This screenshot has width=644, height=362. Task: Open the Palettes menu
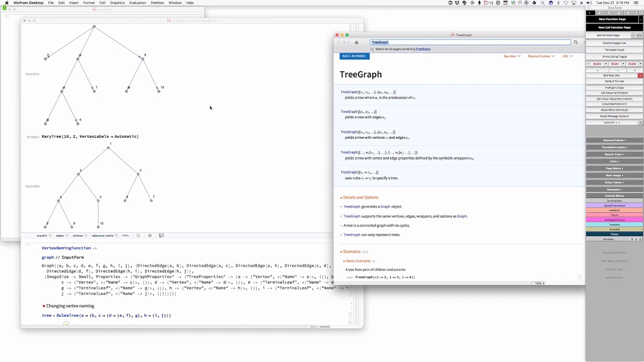[x=157, y=3]
